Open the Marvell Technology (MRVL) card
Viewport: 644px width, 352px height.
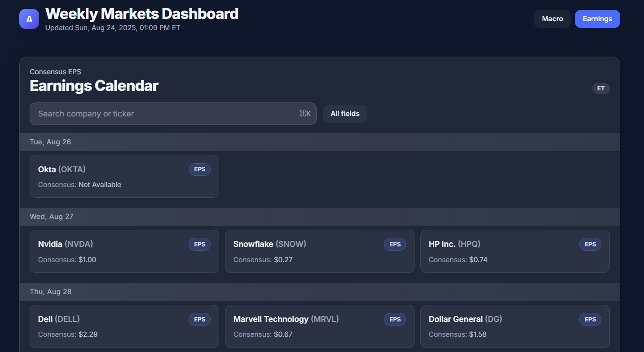tap(320, 326)
